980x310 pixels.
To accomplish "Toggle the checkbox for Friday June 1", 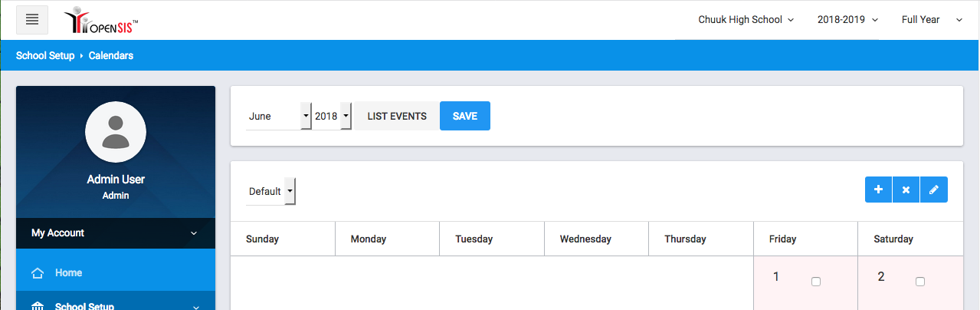I will click(x=816, y=282).
